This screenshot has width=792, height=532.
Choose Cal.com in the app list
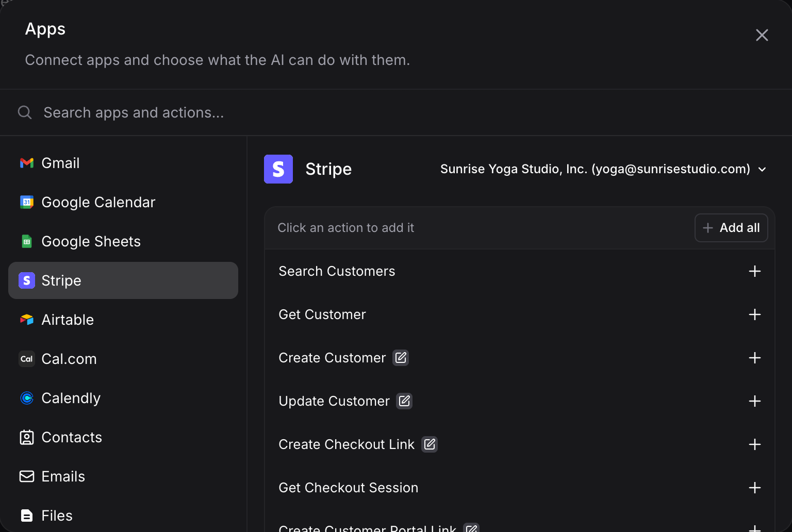(123, 359)
